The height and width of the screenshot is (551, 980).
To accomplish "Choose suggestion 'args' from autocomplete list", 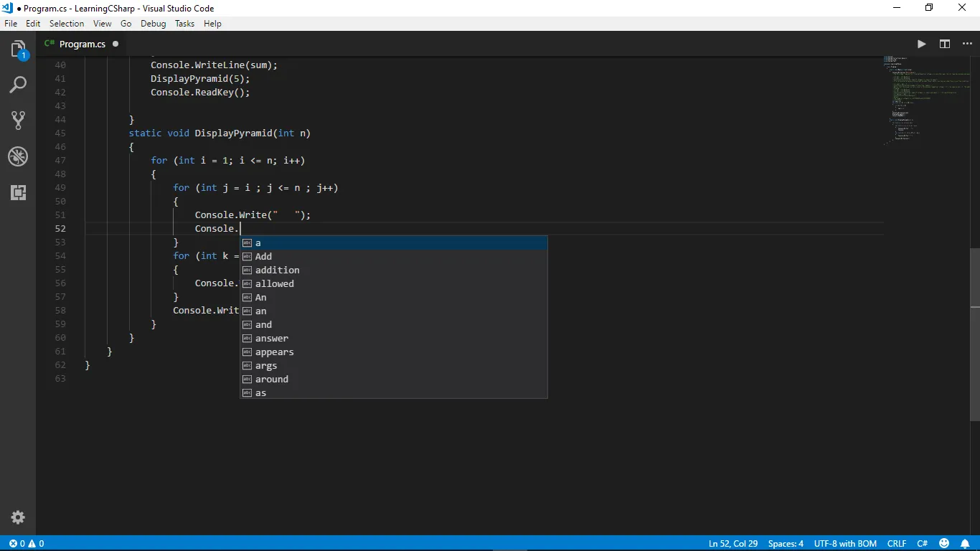I will [x=394, y=365].
